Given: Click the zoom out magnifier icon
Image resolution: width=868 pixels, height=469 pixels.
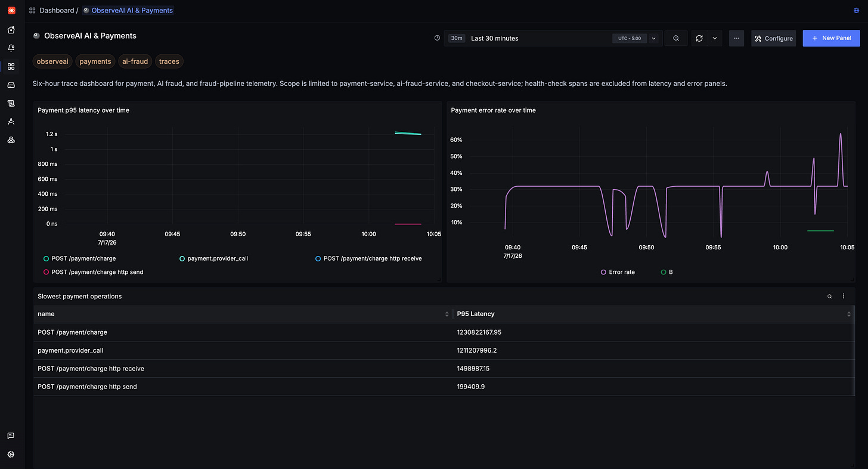Looking at the screenshot, I should click(x=676, y=38).
